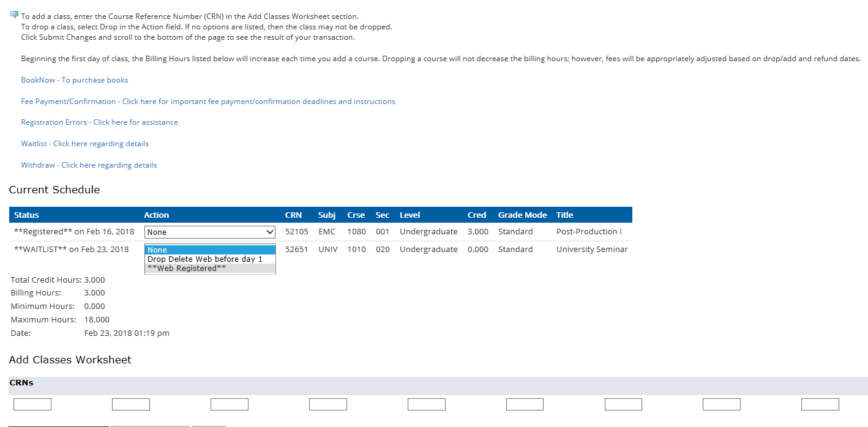This screenshot has height=427, width=868.
Task: Click the Grade Mode column header
Action: click(522, 215)
